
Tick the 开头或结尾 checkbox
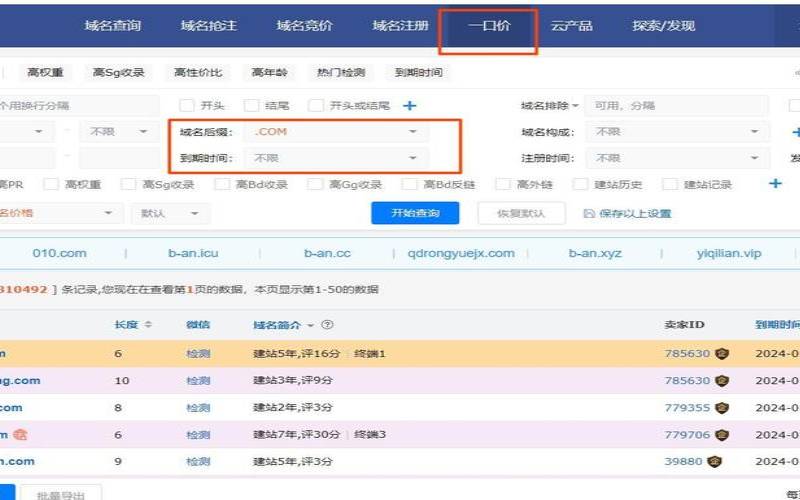click(316, 106)
